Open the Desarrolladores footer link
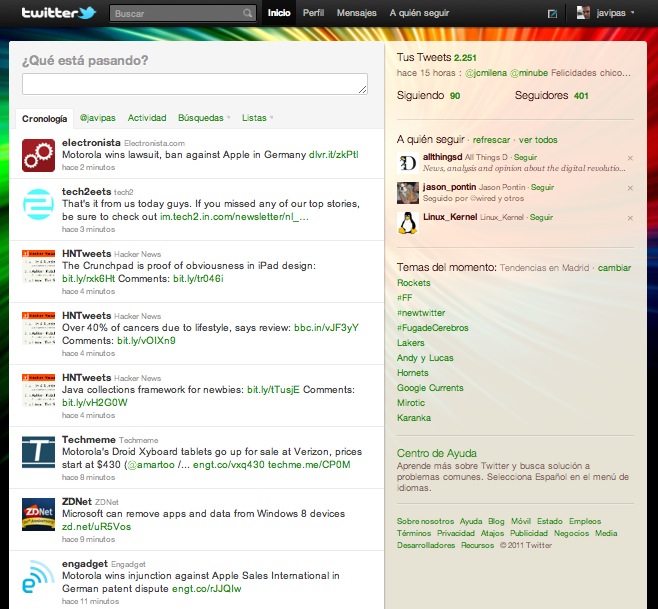658x609 pixels. tap(426, 545)
